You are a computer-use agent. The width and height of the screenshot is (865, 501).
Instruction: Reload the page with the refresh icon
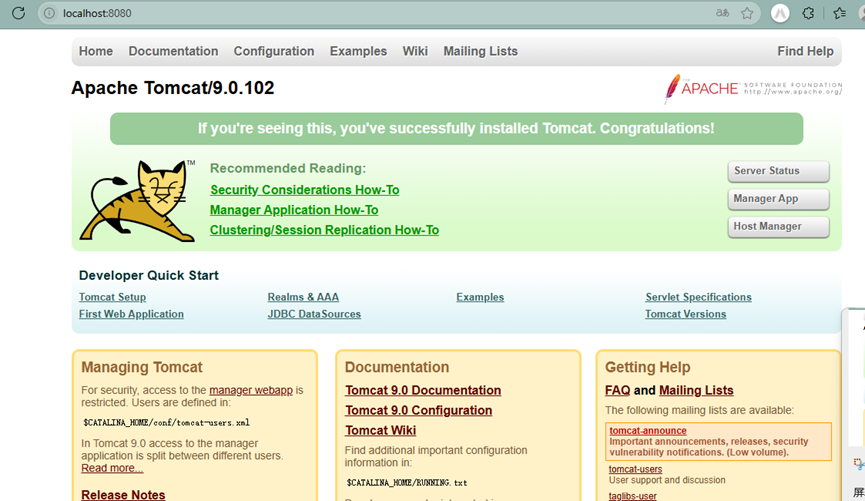[x=18, y=13]
